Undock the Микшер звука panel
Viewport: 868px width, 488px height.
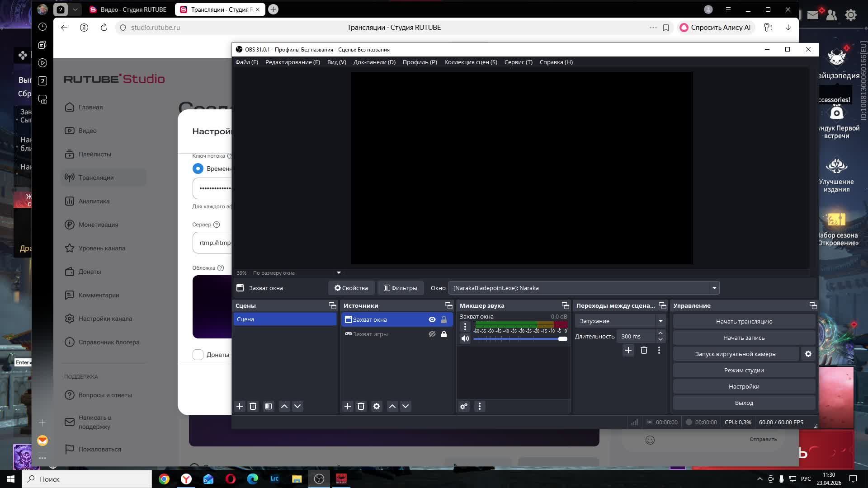(x=565, y=305)
